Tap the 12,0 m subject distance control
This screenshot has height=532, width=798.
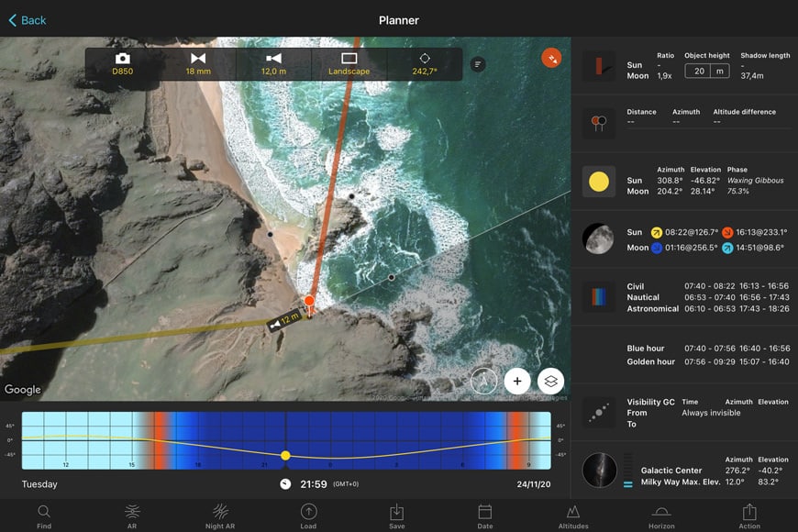[273, 64]
